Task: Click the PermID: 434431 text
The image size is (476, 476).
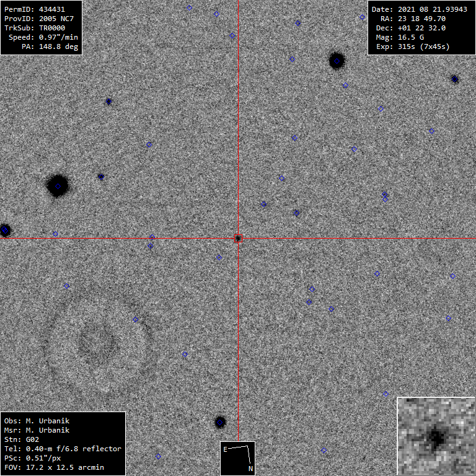Action: (34, 9)
